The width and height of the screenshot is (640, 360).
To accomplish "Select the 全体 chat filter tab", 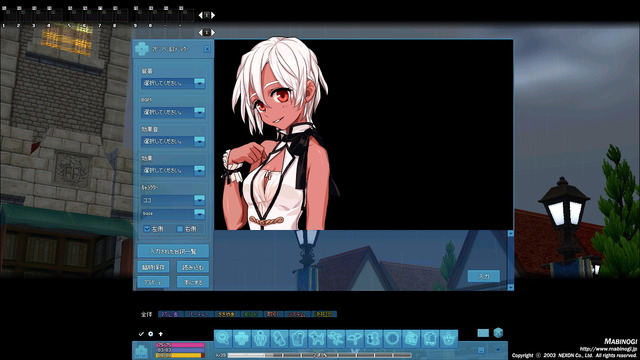I will pyautogui.click(x=147, y=314).
